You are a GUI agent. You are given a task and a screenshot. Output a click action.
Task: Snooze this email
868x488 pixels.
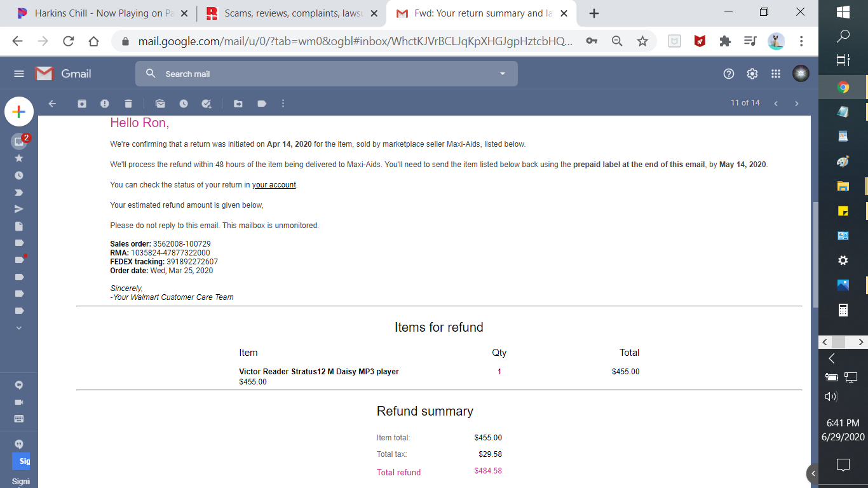point(184,104)
